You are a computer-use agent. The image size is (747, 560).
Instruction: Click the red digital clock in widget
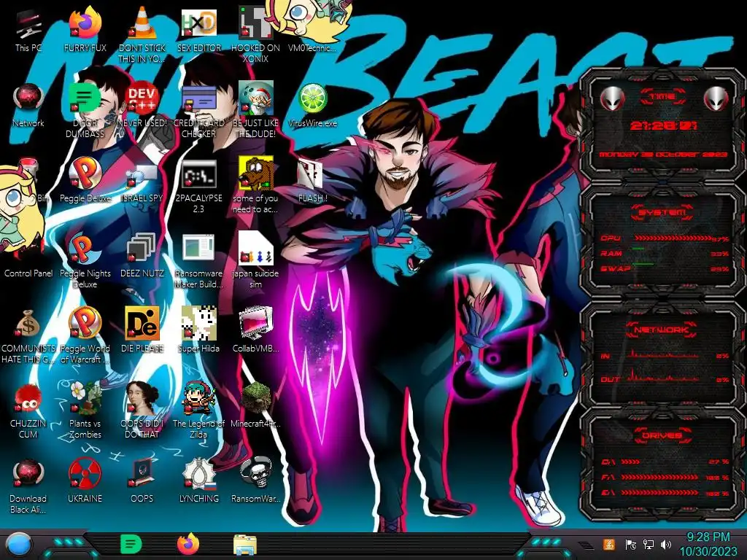[664, 125]
